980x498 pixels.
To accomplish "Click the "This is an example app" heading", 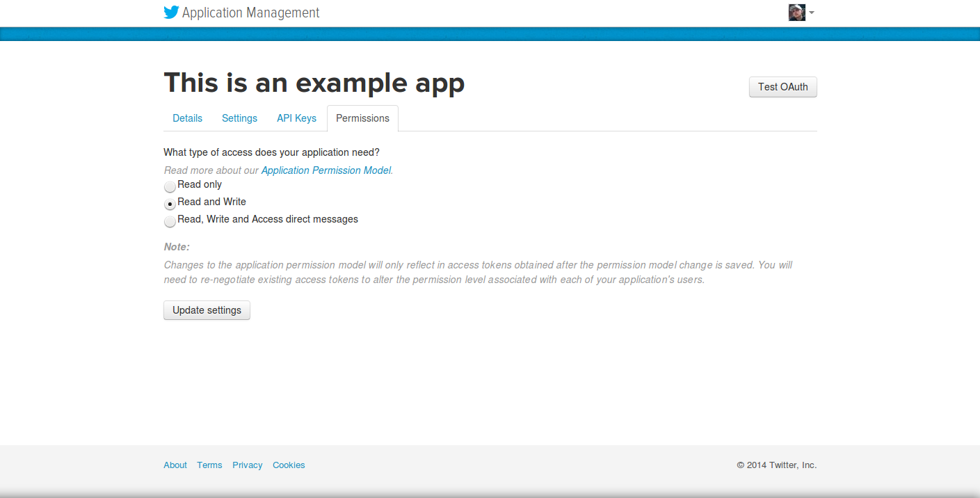I will [x=314, y=83].
